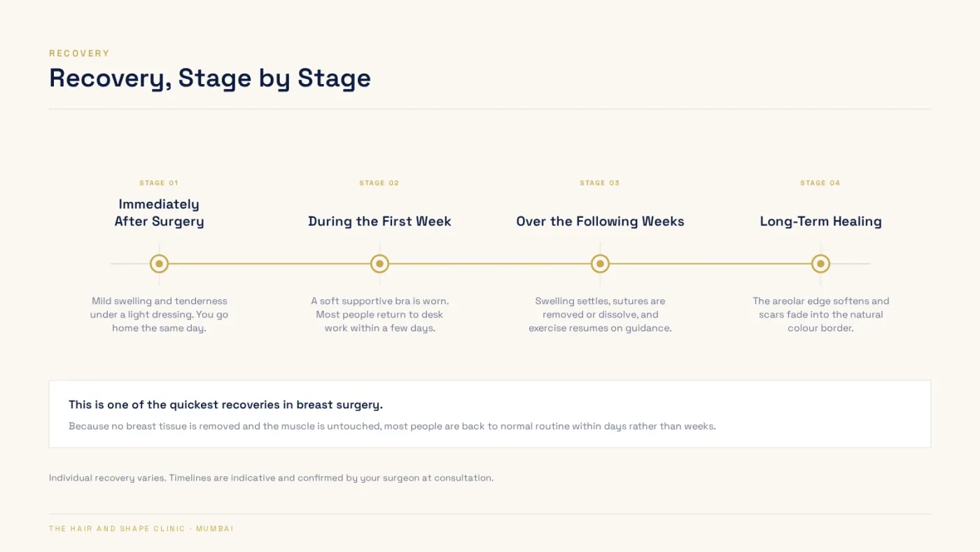Image resolution: width=980 pixels, height=552 pixels.
Task: Select the 'During the First Week' heading
Action: tap(379, 221)
